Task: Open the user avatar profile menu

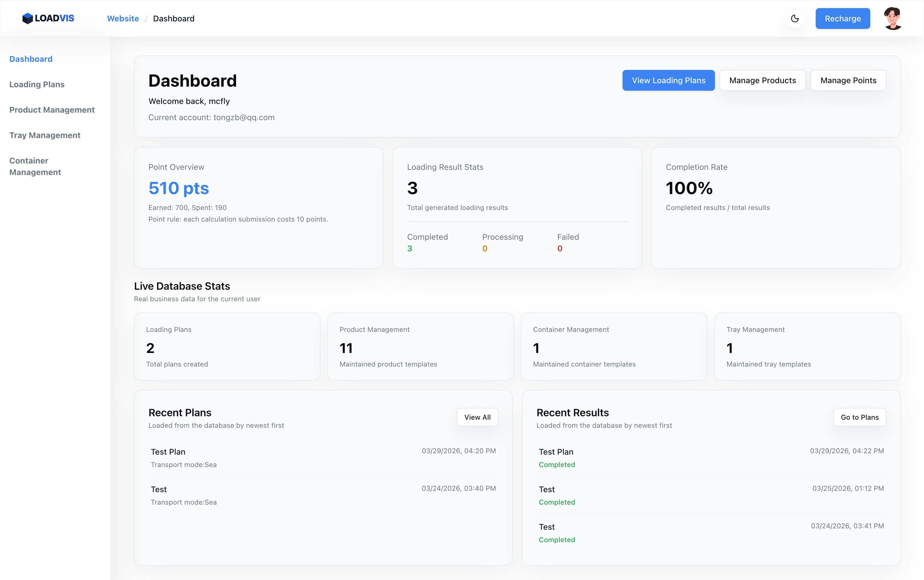Action: click(893, 18)
